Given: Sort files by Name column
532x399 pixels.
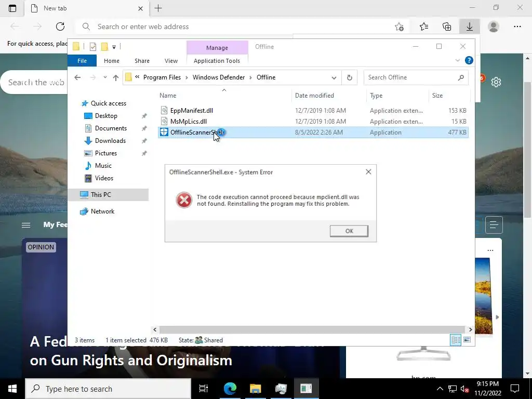Looking at the screenshot, I should tap(224, 96).
